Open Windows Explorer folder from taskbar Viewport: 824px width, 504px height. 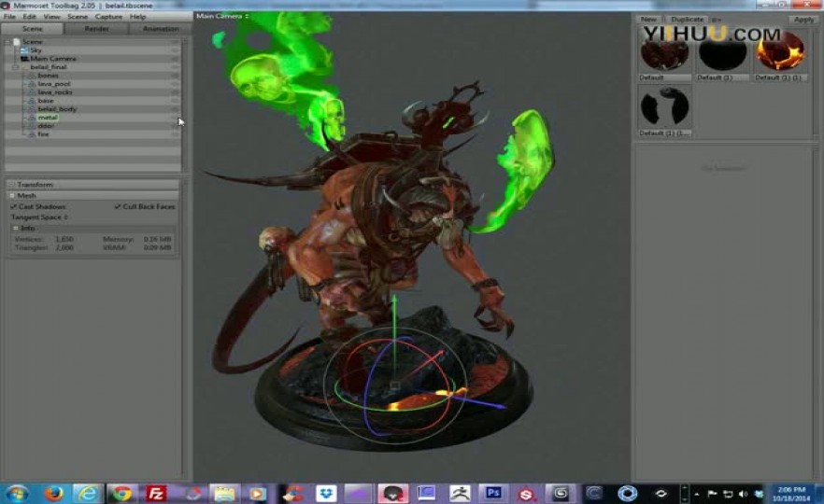point(224,494)
